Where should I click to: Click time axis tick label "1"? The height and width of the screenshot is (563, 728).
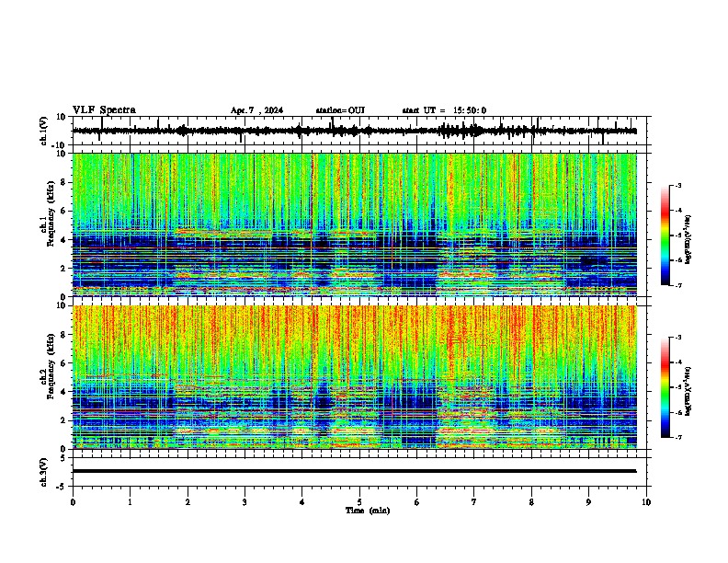pos(130,502)
